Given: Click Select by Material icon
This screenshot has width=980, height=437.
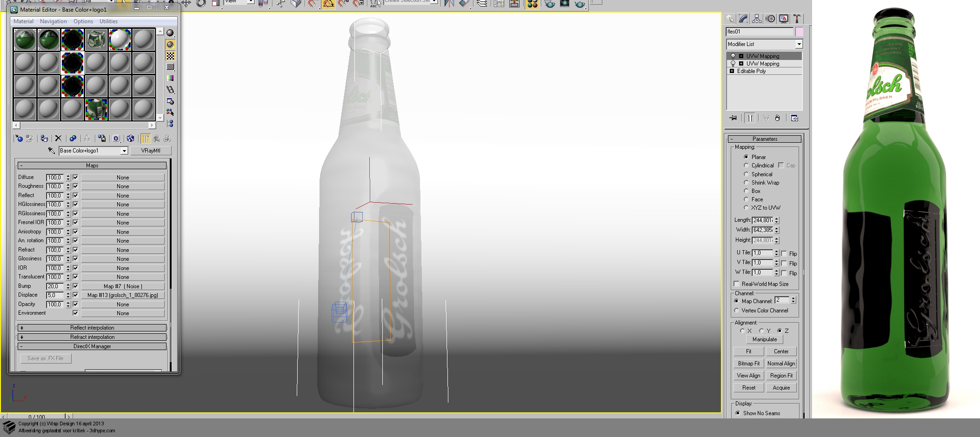Looking at the screenshot, I should [170, 113].
